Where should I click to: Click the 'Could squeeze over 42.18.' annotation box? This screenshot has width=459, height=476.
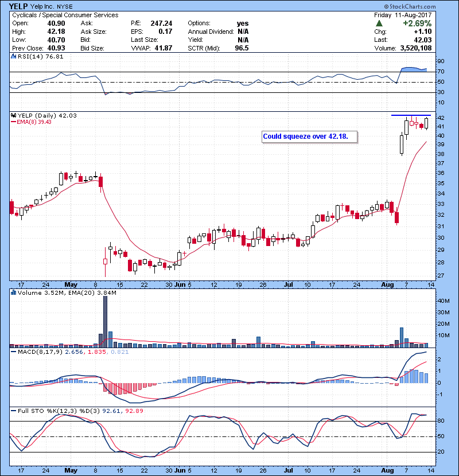tap(309, 136)
